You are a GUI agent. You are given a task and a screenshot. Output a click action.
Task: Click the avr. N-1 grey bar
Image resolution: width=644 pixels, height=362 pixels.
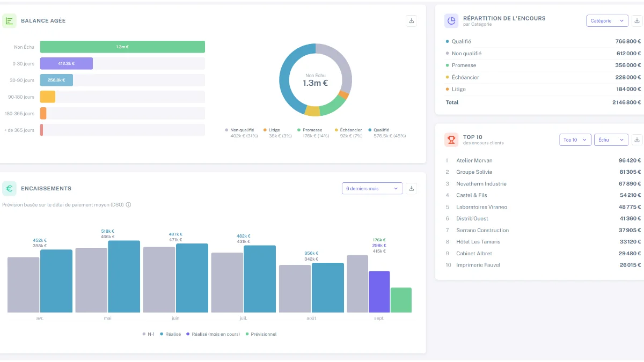click(24, 285)
